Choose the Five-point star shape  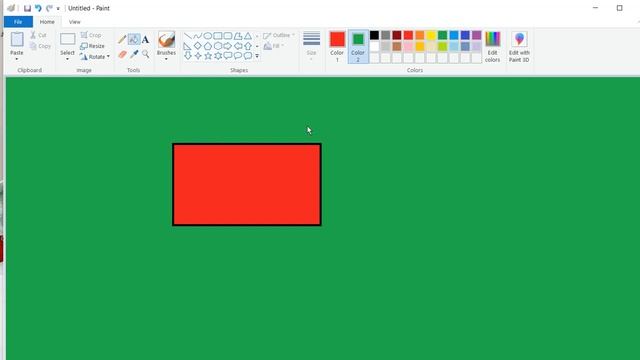208,56
